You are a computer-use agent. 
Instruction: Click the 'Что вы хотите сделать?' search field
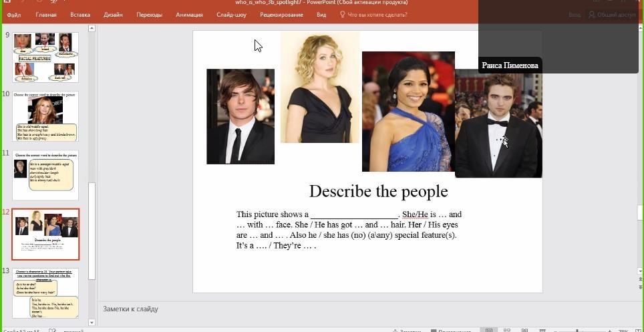tap(377, 15)
